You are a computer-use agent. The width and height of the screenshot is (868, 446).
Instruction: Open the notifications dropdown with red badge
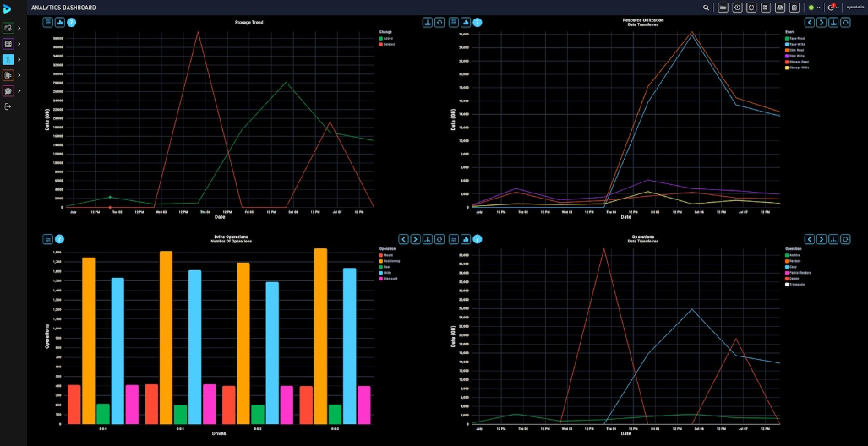pos(833,8)
